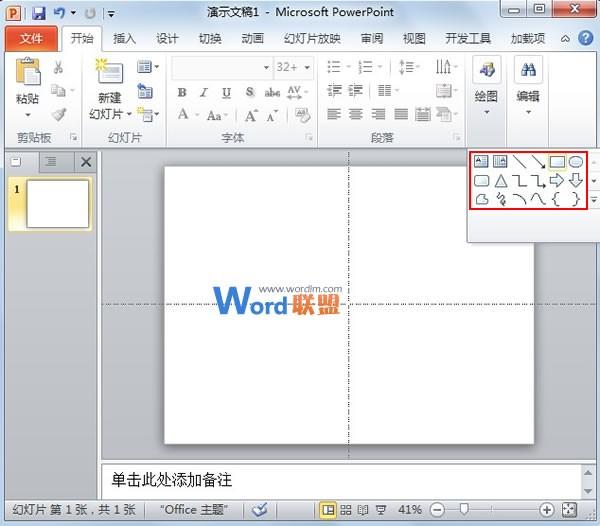Open the slide Layout dropdown

[147, 67]
